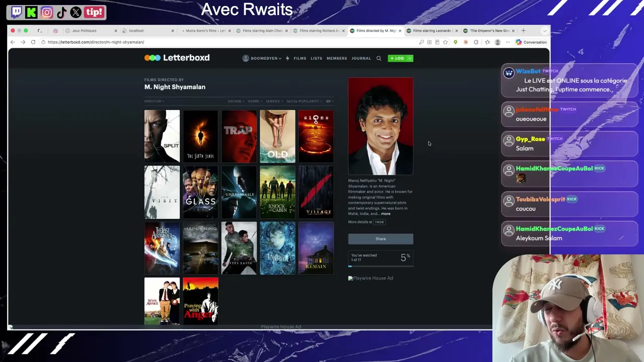The image size is (644, 362).
Task: Click the M. Night Shyamalan portrait photo
Action: [x=380, y=126]
